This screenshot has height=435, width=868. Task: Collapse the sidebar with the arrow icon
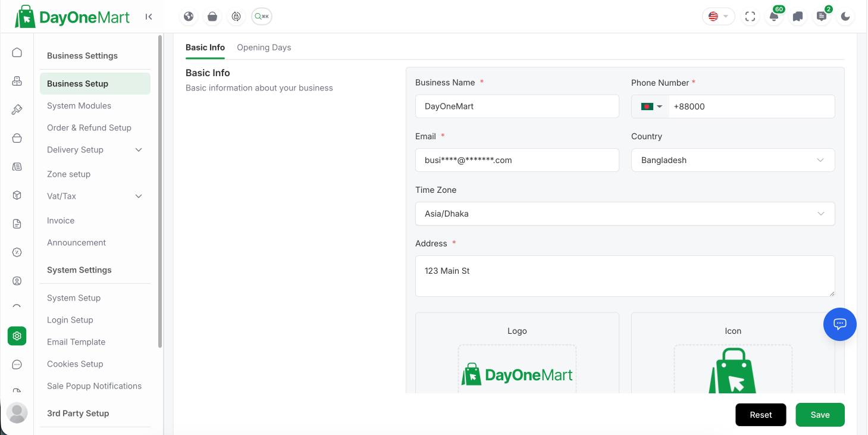[149, 17]
